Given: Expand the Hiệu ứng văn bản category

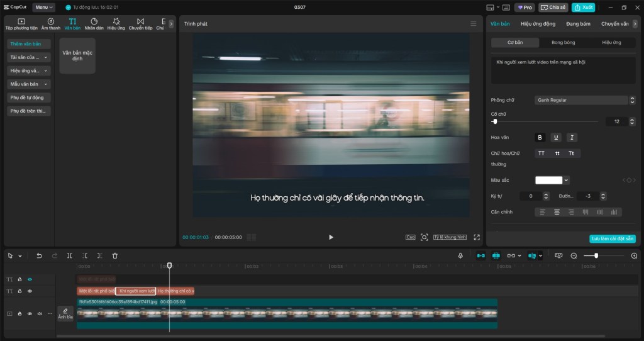Looking at the screenshot, I should (29, 70).
